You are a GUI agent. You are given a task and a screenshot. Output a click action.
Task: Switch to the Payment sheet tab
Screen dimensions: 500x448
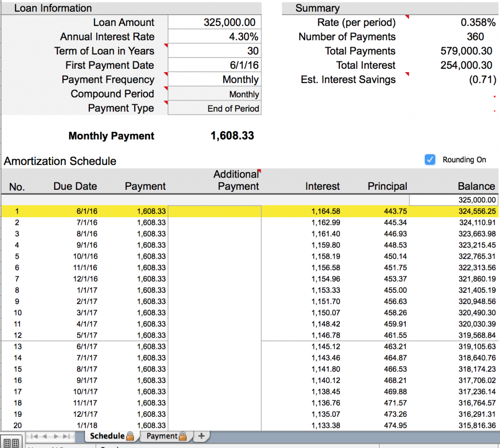[x=162, y=436]
